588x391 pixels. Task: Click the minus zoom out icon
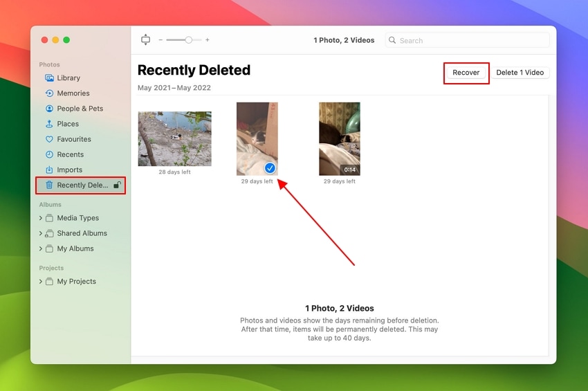(160, 39)
